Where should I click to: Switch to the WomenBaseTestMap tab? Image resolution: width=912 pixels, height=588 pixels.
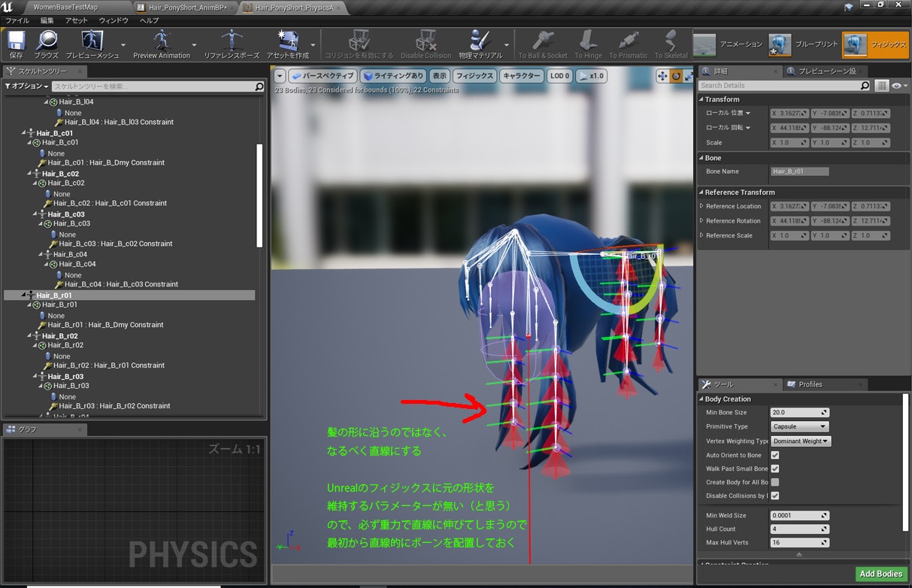coord(65,7)
